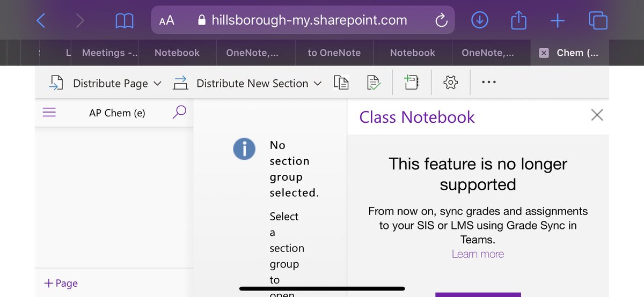Click the copy to content library icon
Viewport: 644px width, 297px height.
[341, 83]
